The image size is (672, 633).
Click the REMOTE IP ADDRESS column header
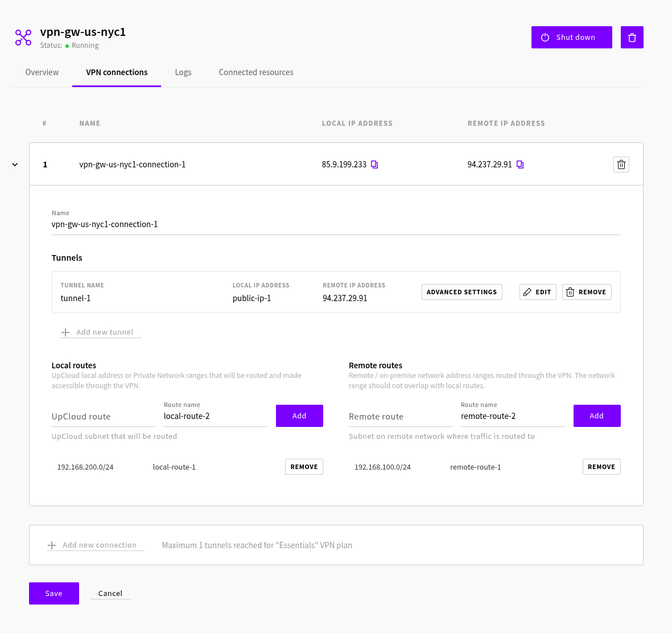pyautogui.click(x=506, y=123)
